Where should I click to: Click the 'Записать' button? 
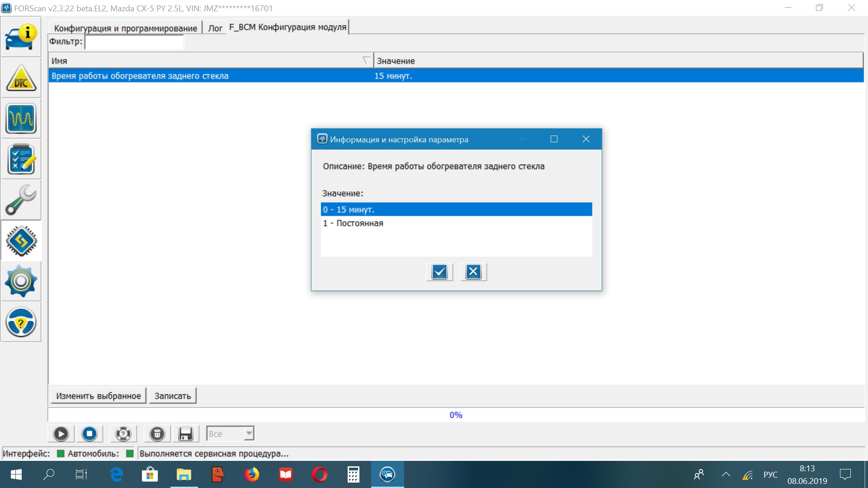172,396
